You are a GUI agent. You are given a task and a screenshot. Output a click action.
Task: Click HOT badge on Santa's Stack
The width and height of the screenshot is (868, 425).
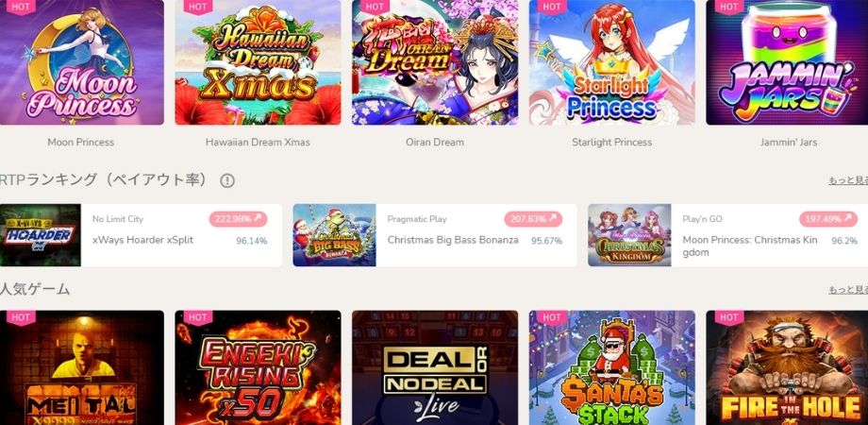pos(552,317)
